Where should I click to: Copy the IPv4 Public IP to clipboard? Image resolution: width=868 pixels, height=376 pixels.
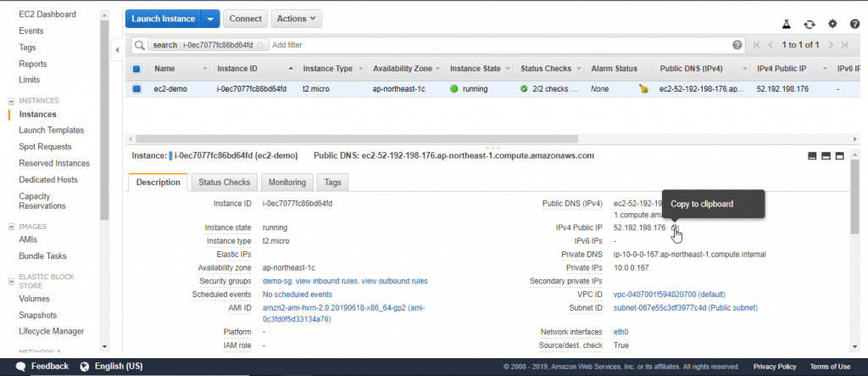[674, 227]
